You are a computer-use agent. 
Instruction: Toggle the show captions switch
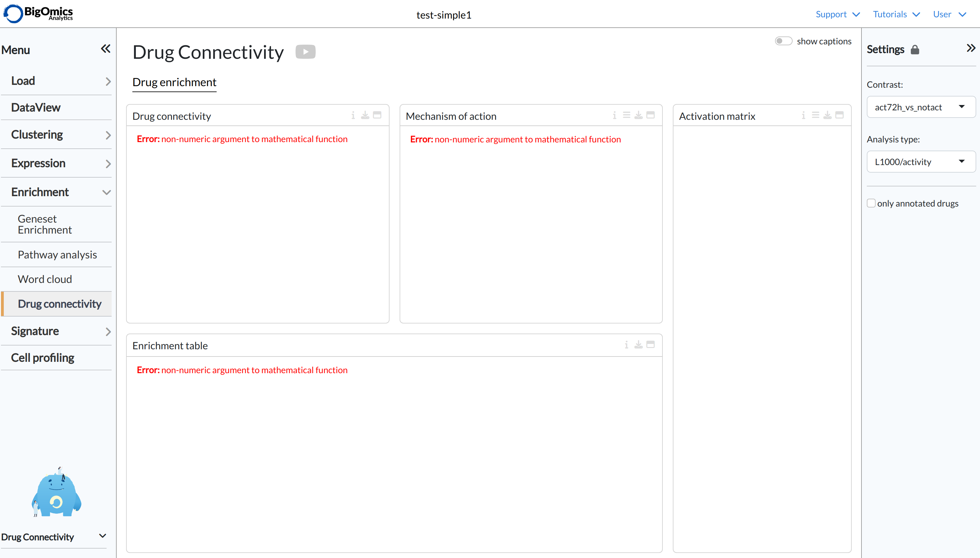pyautogui.click(x=783, y=41)
